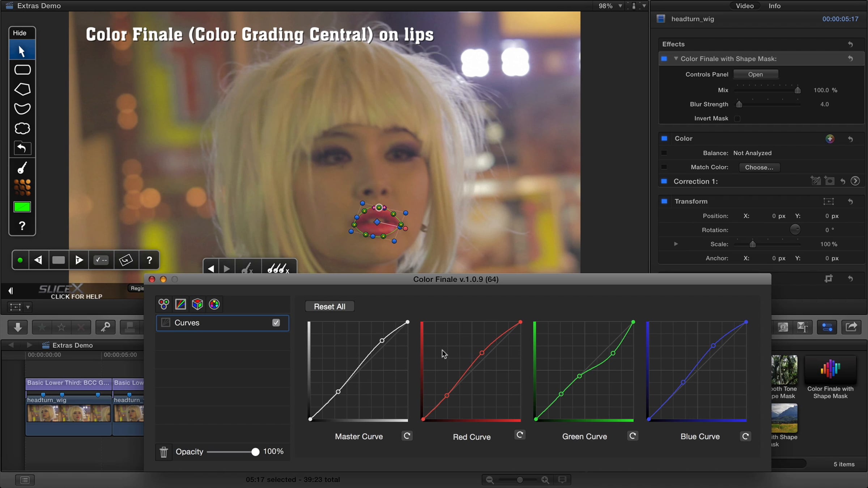868x488 pixels.
Task: Click Reset All in Color Finale
Action: [329, 307]
